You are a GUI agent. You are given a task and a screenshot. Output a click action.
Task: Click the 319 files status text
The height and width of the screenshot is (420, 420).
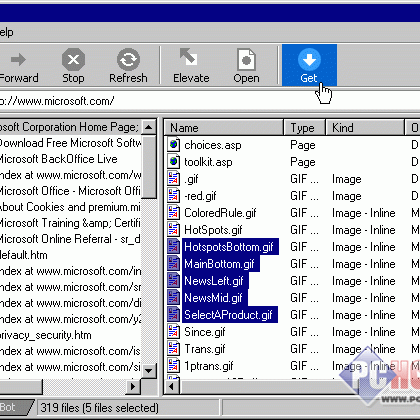(x=99, y=408)
